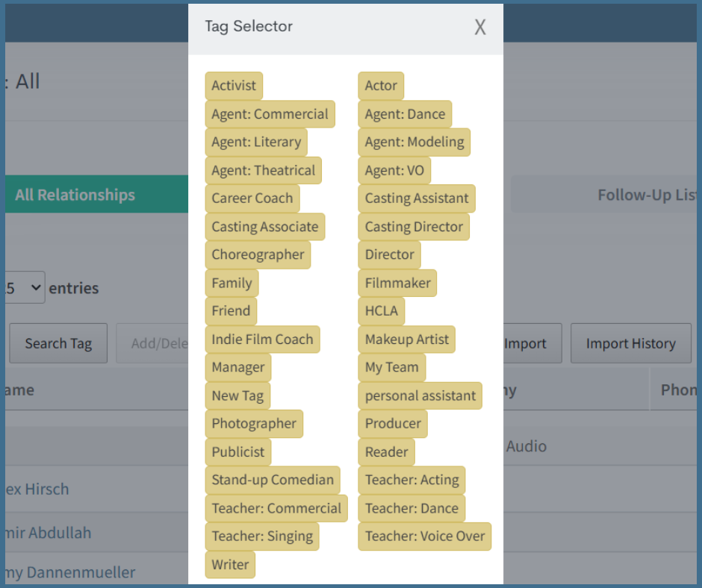
Task: Choose the personal assistant tag
Action: click(420, 395)
